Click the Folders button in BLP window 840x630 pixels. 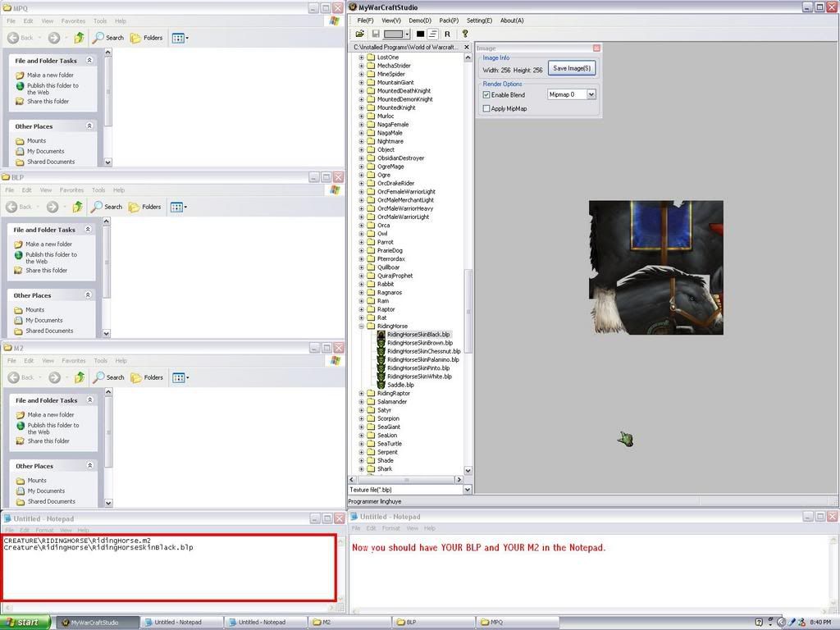(145, 207)
